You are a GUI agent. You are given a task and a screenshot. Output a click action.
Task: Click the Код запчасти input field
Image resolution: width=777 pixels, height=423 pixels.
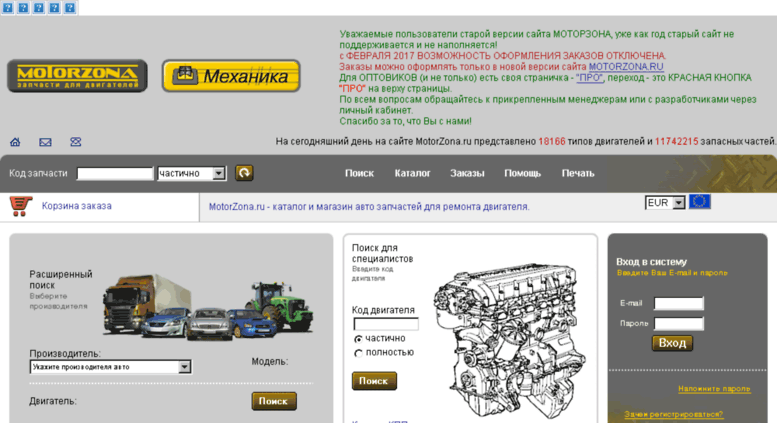[114, 173]
